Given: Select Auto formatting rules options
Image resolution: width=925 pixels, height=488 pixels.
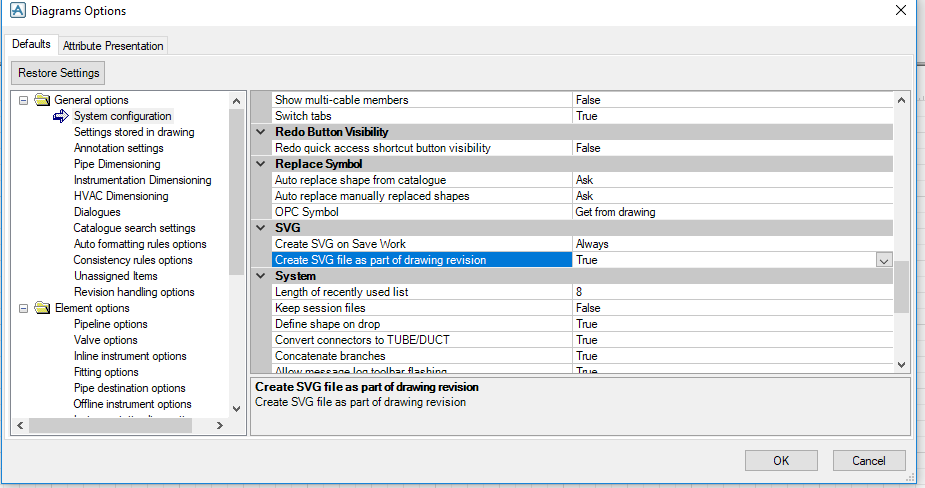Looking at the screenshot, I should tap(140, 244).
